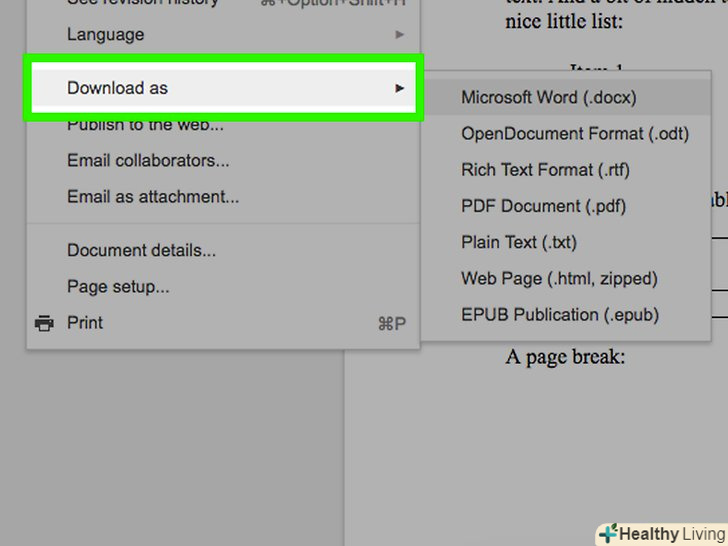
Task: Click the 'A page break:' document text
Action: click(566, 357)
